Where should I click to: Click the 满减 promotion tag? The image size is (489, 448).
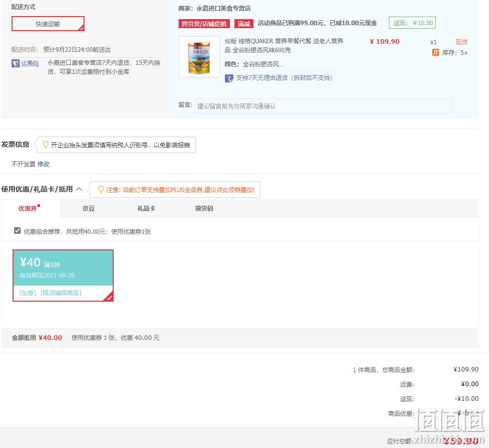point(244,24)
